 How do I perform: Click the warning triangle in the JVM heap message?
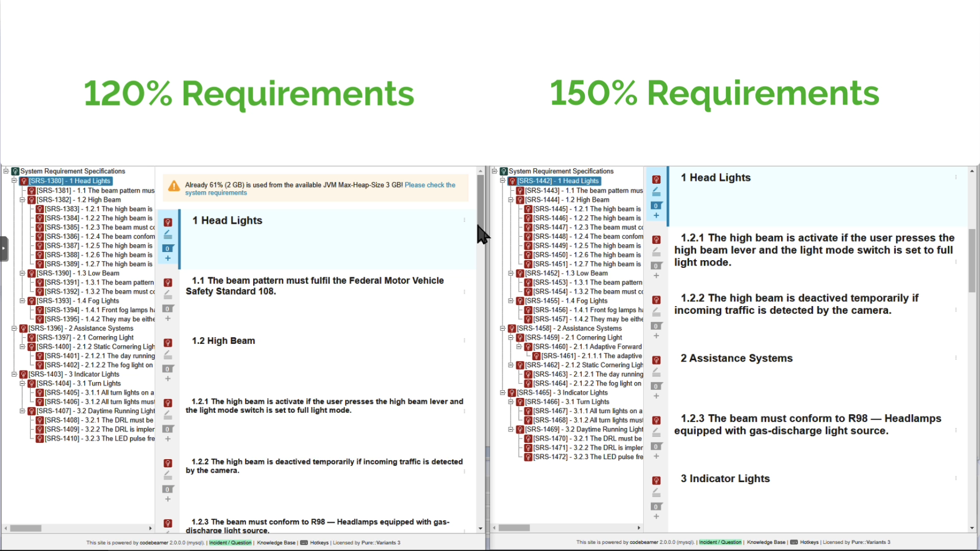point(174,187)
